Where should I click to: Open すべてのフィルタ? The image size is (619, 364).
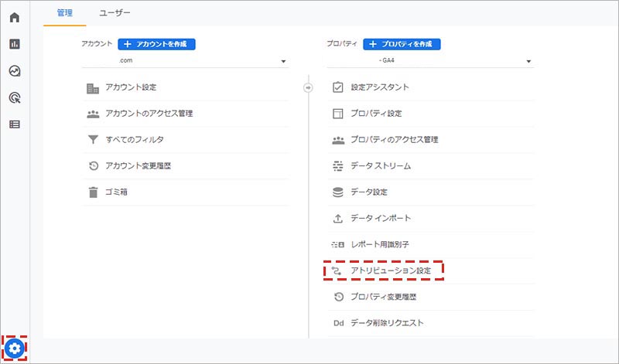tap(135, 139)
